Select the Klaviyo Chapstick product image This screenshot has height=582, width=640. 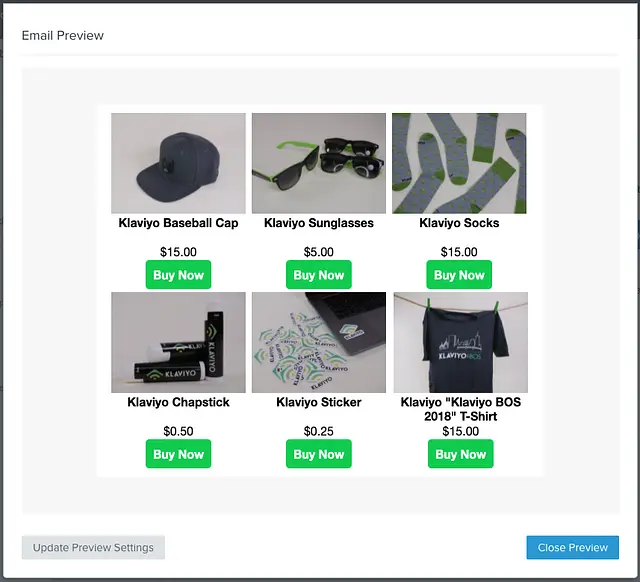click(x=178, y=342)
